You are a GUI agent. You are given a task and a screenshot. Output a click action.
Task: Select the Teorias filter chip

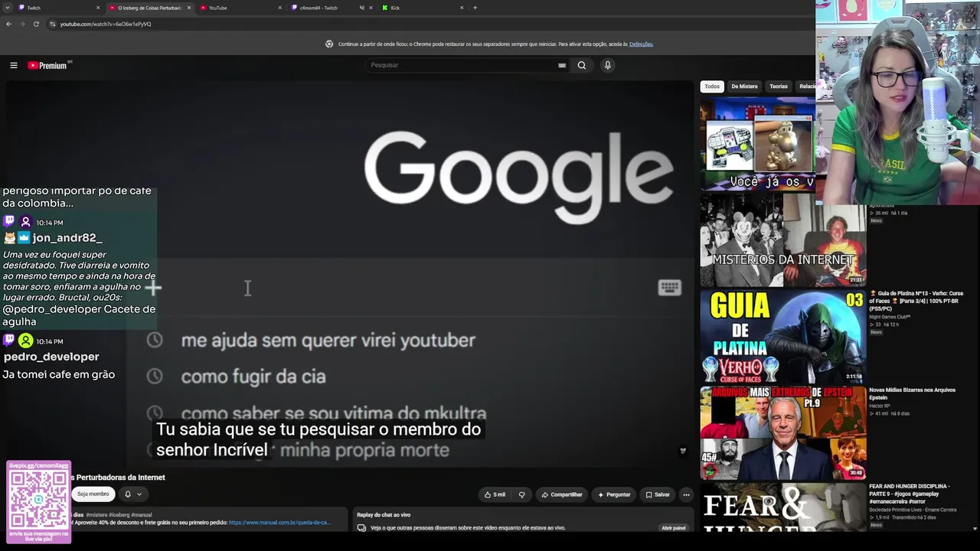pyautogui.click(x=779, y=86)
